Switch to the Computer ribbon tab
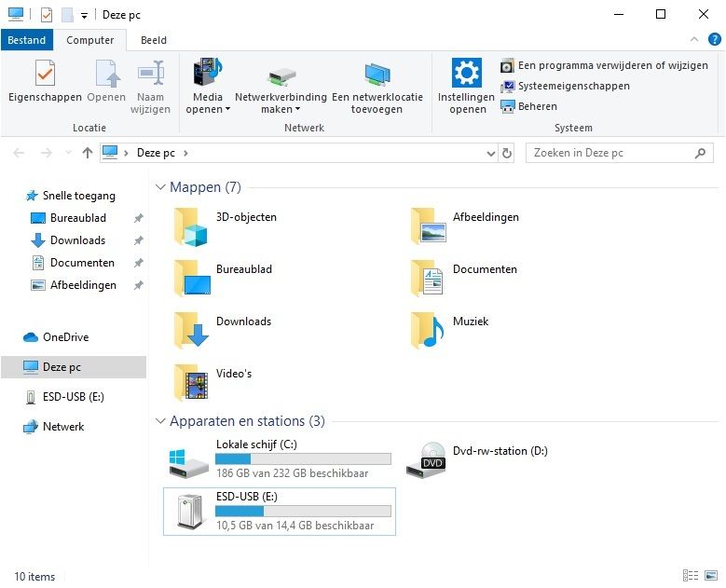 coord(89,40)
